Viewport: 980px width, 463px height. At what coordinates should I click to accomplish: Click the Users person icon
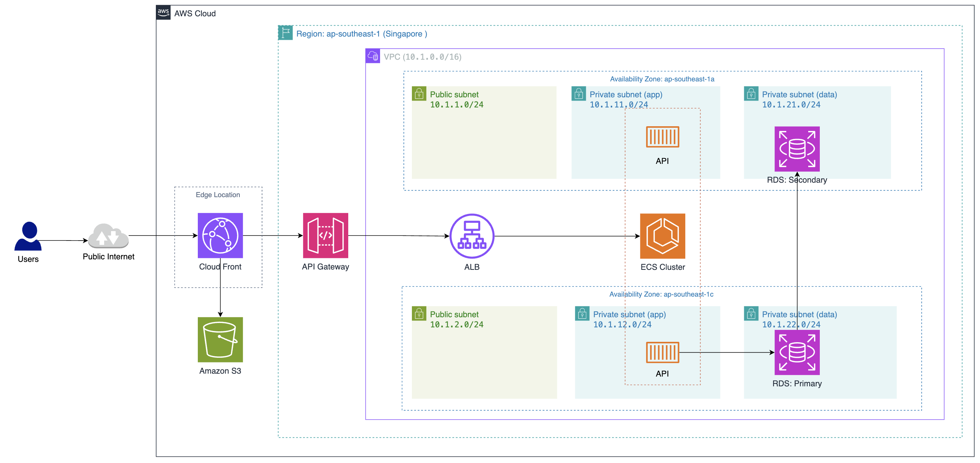pos(28,236)
